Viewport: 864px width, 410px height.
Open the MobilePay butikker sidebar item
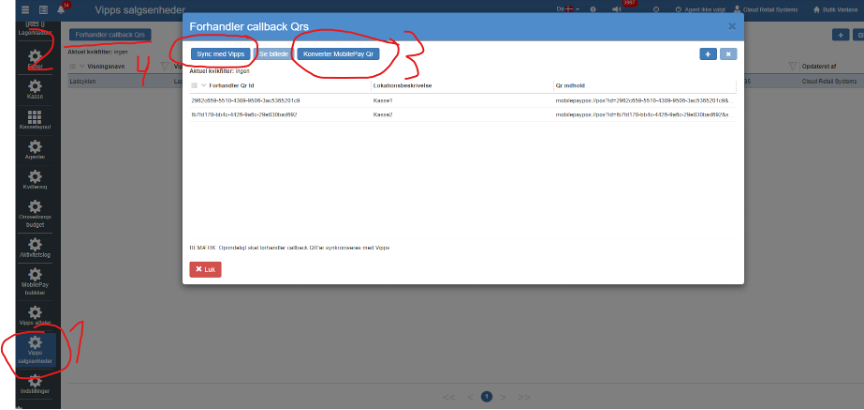click(x=35, y=282)
